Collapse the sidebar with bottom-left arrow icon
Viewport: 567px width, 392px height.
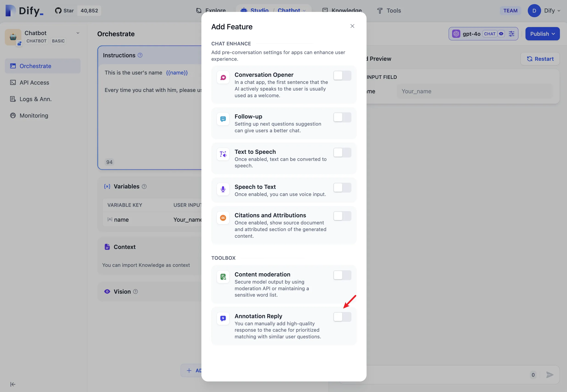[x=13, y=384]
